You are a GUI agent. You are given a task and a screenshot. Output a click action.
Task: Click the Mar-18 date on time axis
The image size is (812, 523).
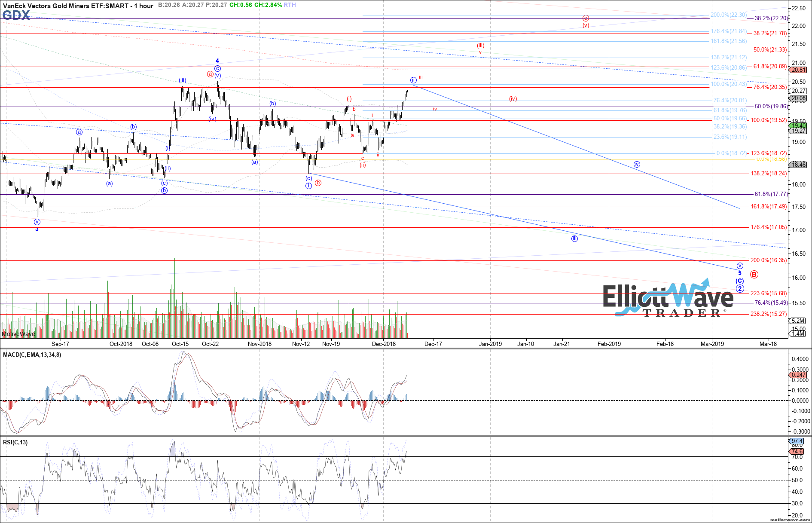tap(768, 344)
